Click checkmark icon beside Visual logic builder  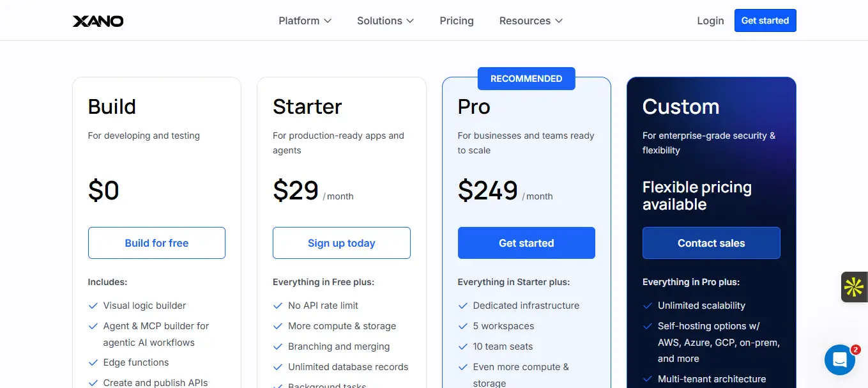coord(93,306)
